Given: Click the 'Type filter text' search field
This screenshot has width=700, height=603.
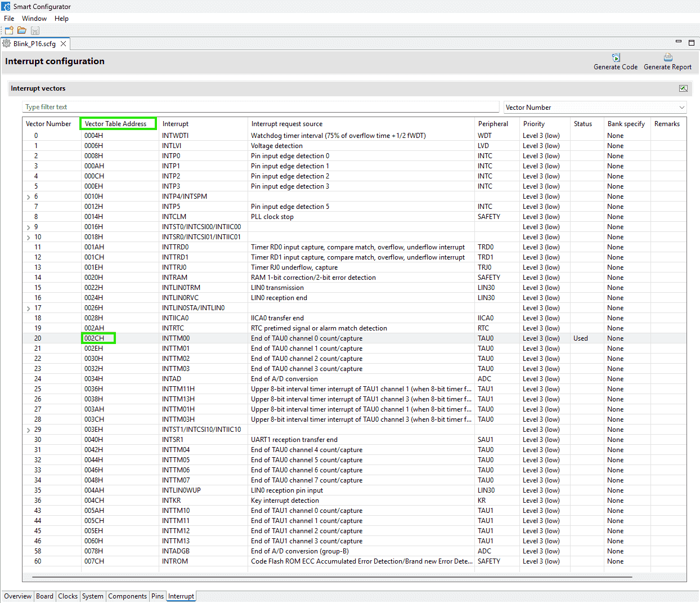Looking at the screenshot, I should pyautogui.click(x=260, y=107).
